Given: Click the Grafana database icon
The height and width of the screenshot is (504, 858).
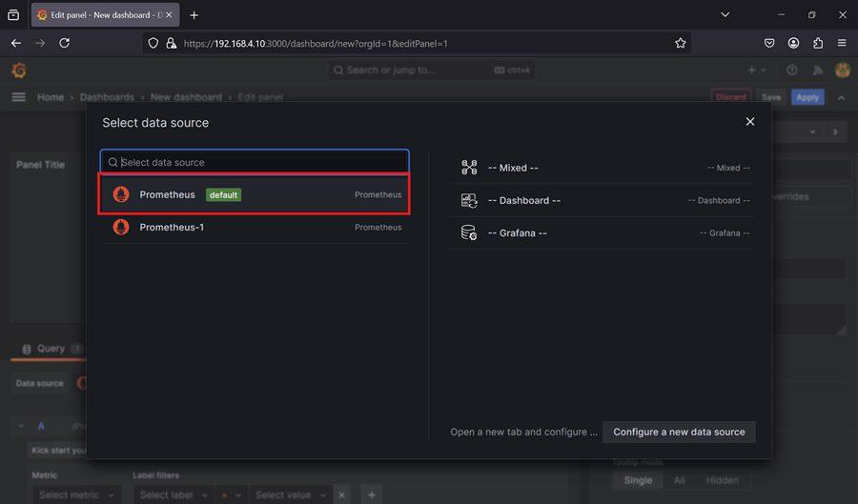Looking at the screenshot, I should pyautogui.click(x=469, y=232).
